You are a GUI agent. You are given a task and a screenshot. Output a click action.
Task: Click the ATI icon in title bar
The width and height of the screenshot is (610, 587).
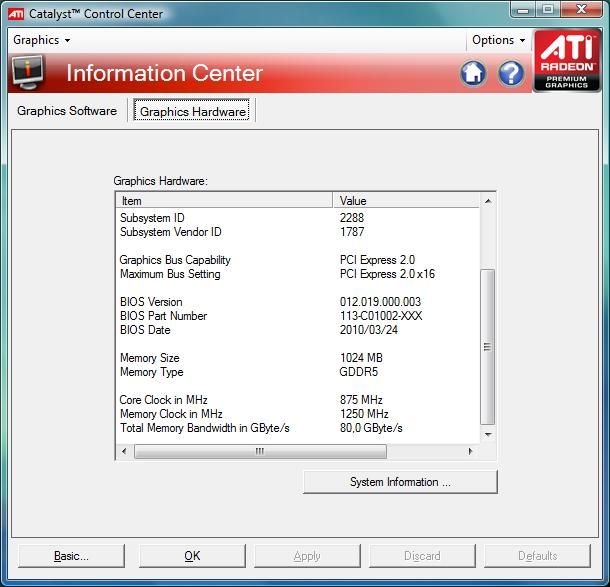pyautogui.click(x=16, y=14)
